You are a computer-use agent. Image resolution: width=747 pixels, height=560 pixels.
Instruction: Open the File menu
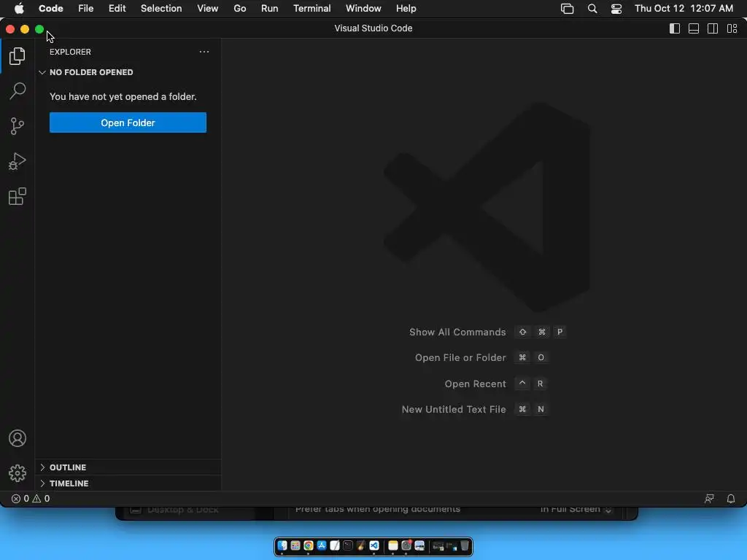point(86,9)
